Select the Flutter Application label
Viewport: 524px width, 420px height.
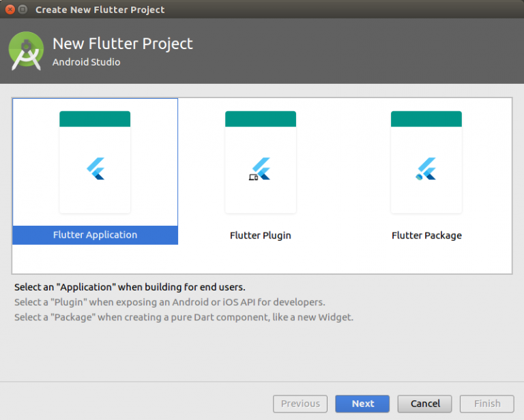96,235
